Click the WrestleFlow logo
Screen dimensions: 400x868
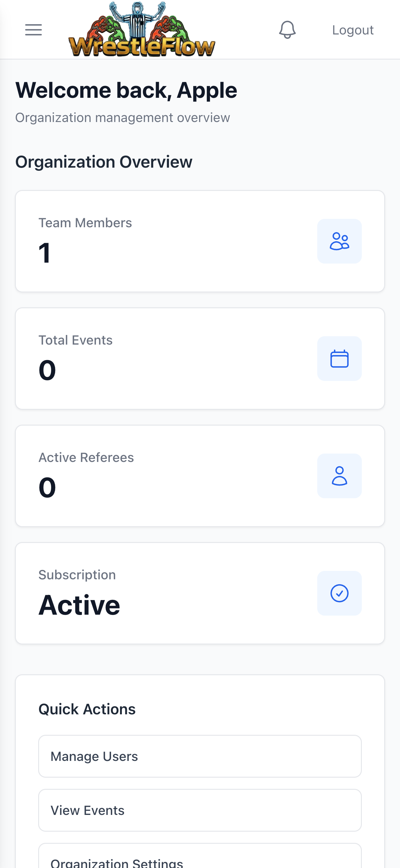coord(142,29)
